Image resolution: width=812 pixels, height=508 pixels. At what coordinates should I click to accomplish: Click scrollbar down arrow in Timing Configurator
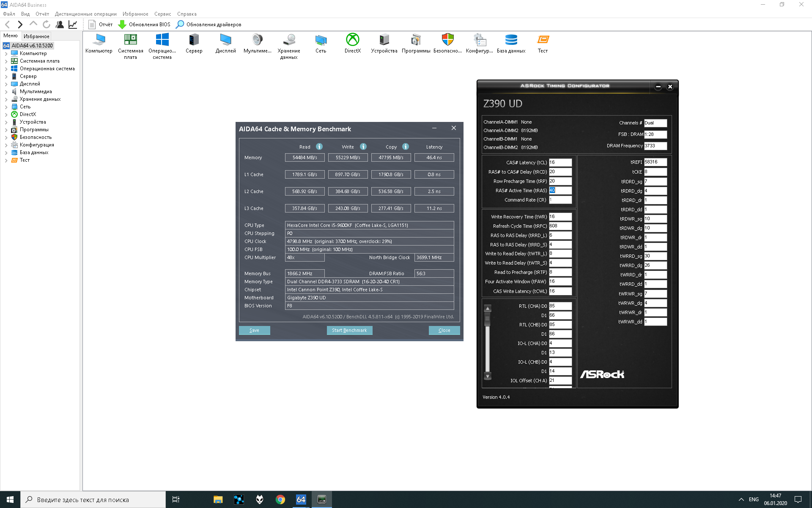pos(488,376)
